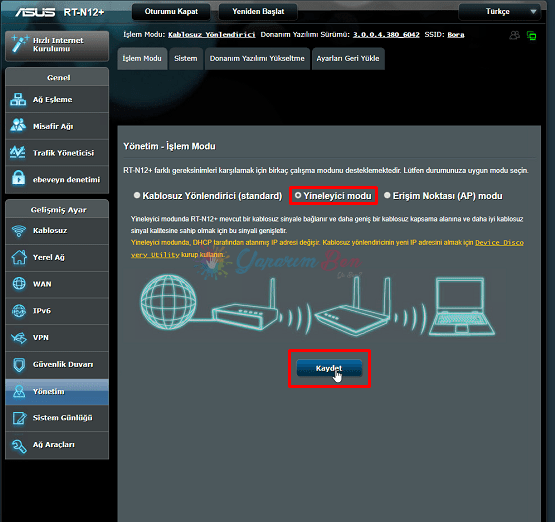The height and width of the screenshot is (522, 555).
Task: Switch to the Sistem tab
Action: [x=186, y=59]
